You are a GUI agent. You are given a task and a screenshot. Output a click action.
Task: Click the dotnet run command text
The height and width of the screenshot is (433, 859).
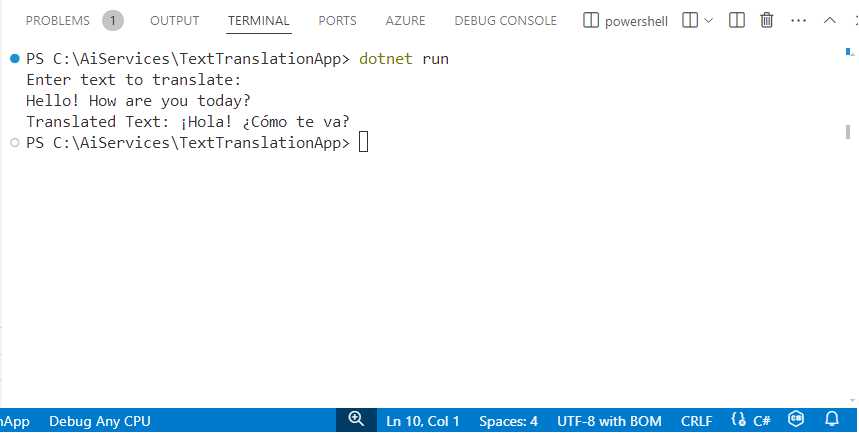tap(404, 59)
